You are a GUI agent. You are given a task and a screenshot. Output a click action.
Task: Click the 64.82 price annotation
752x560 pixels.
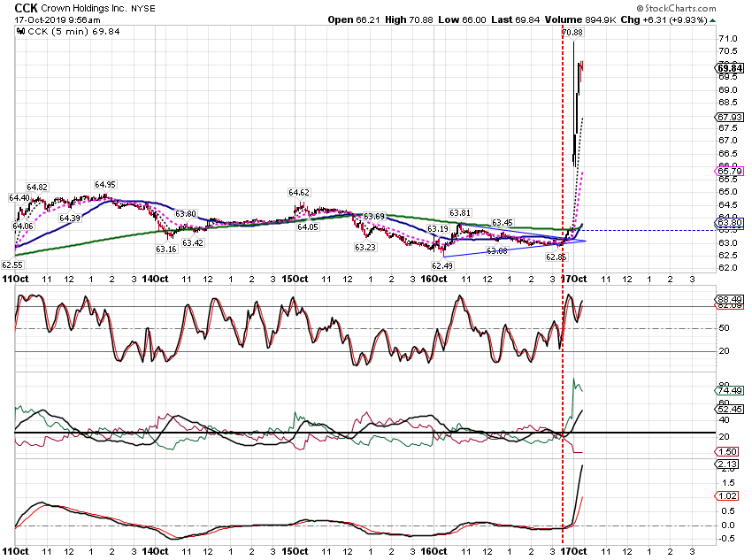click(37, 187)
